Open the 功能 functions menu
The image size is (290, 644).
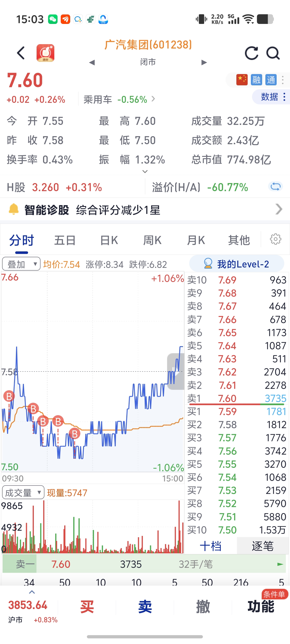(261, 607)
